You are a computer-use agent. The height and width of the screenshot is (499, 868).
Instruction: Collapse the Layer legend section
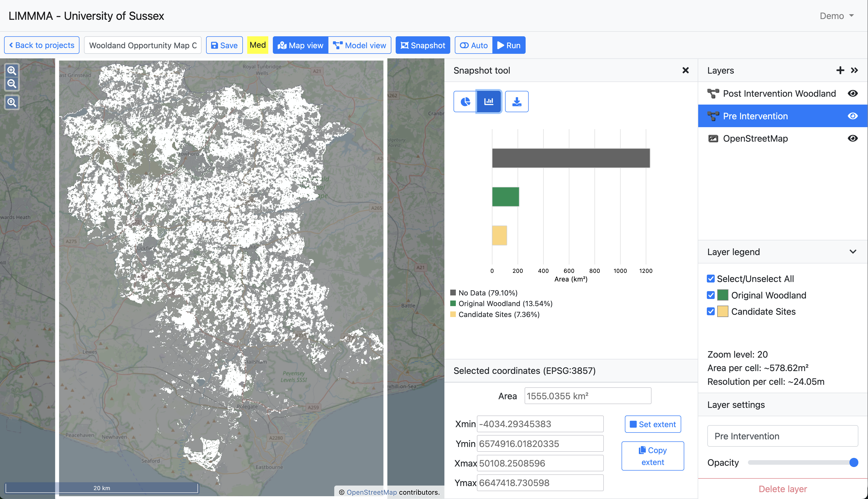point(853,252)
